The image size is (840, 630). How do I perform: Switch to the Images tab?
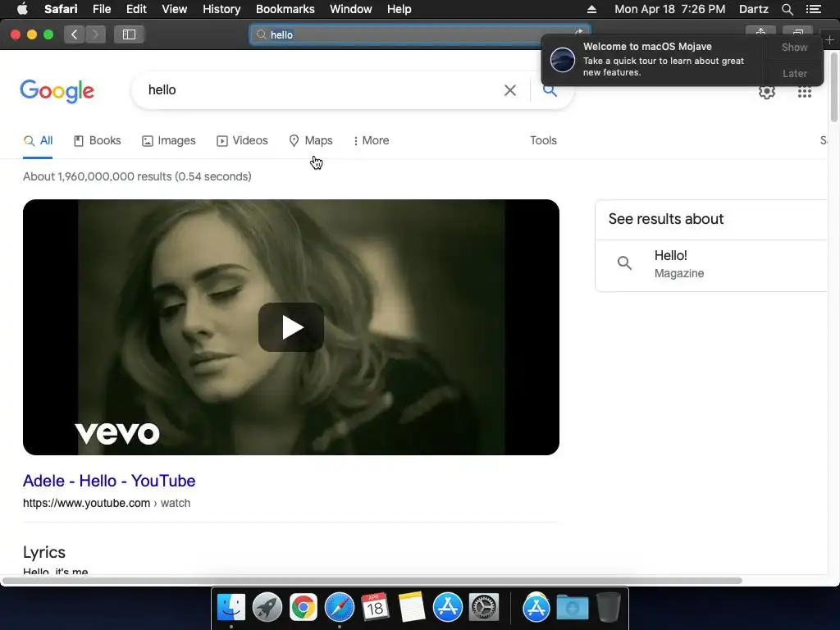[169, 141]
